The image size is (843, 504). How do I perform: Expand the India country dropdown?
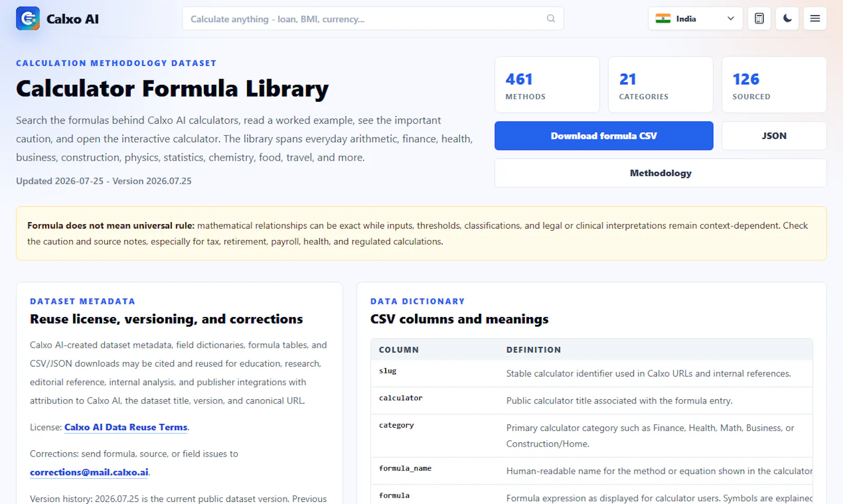coord(695,18)
